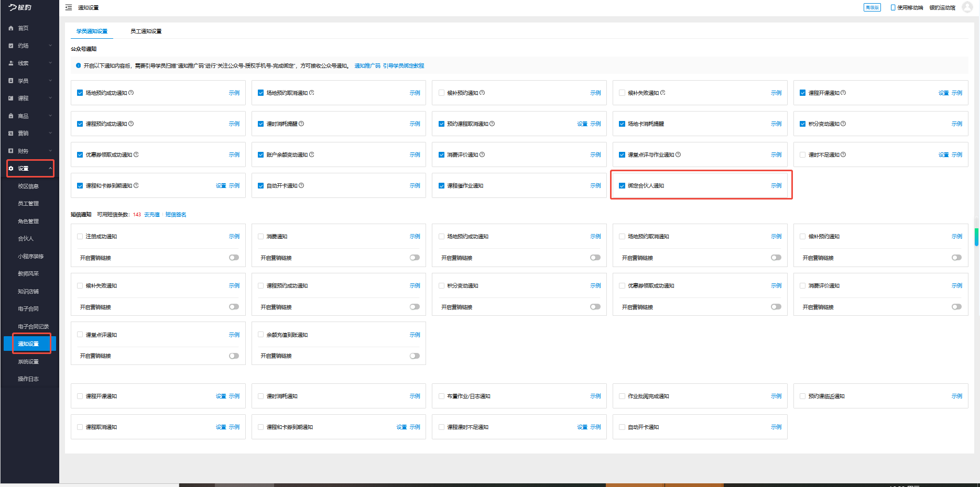Expand the 财务 sidebar menu arrow
Screen dimensions: 980x487
pos(50,151)
